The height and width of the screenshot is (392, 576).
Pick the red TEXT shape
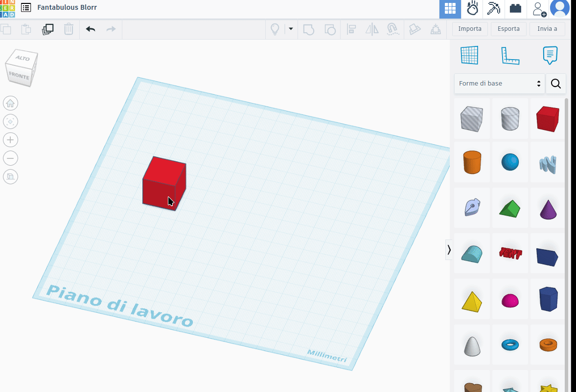(x=510, y=253)
